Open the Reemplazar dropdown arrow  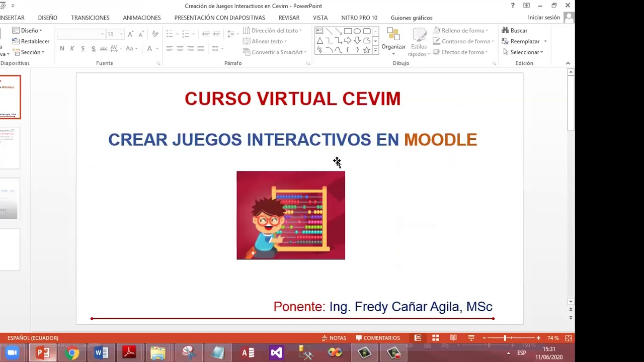[x=545, y=42]
